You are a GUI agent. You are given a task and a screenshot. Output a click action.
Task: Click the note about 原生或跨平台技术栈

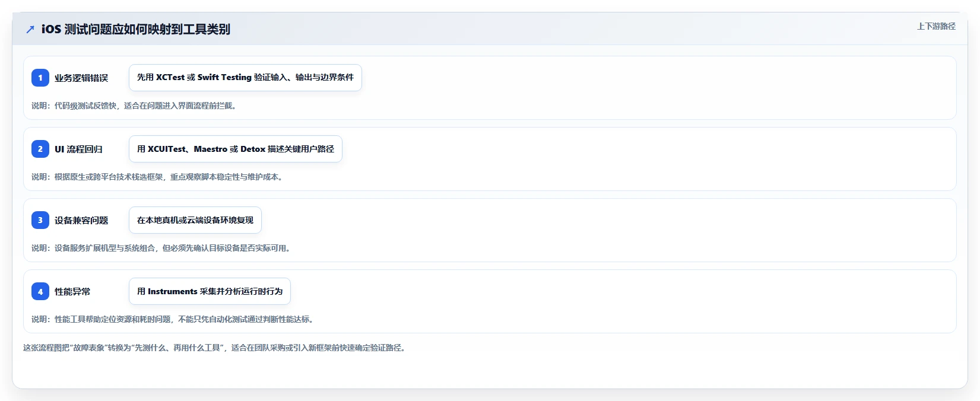(158, 177)
